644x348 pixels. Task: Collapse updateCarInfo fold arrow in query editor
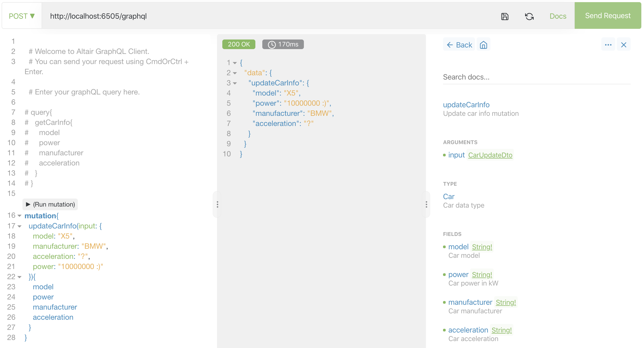pos(19,226)
